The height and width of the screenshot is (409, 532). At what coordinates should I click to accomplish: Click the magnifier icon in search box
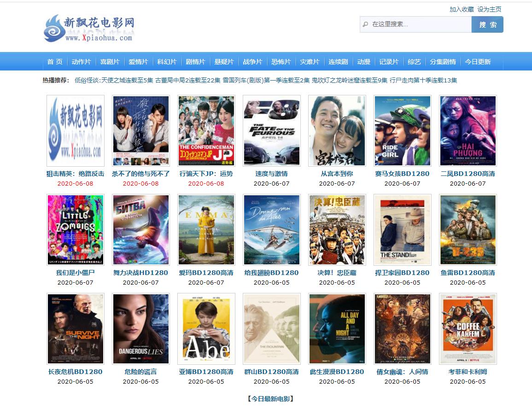point(365,24)
